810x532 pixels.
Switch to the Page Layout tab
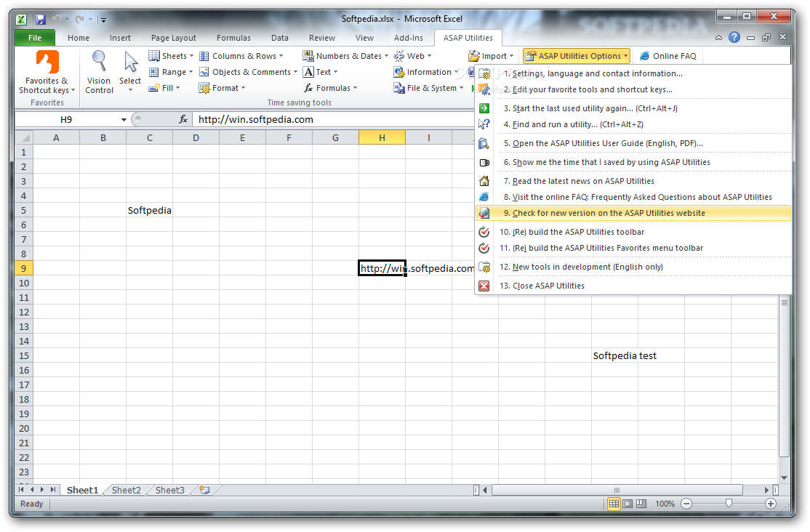pos(174,38)
